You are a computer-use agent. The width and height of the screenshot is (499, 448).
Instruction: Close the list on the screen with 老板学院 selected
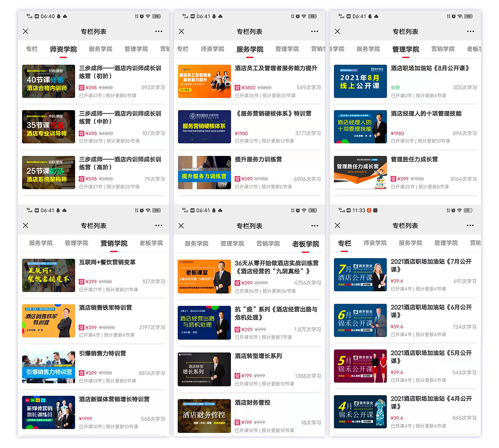(x=181, y=226)
